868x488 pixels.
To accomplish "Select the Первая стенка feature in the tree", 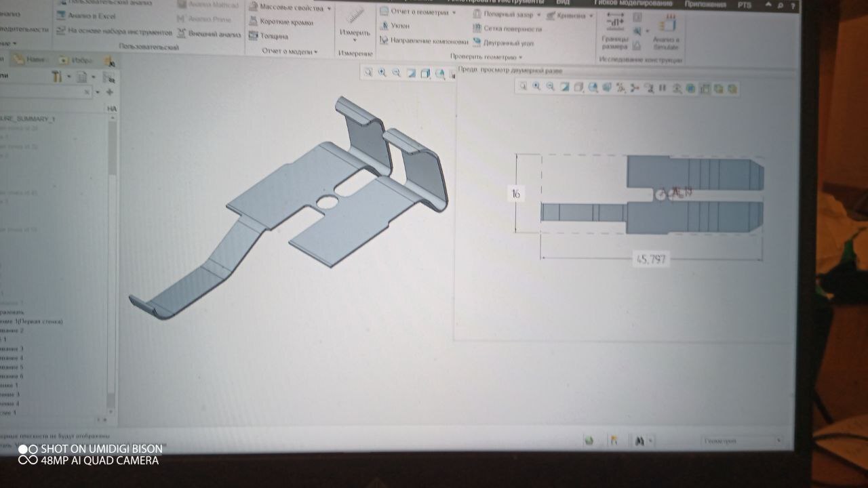I will pos(31,321).
